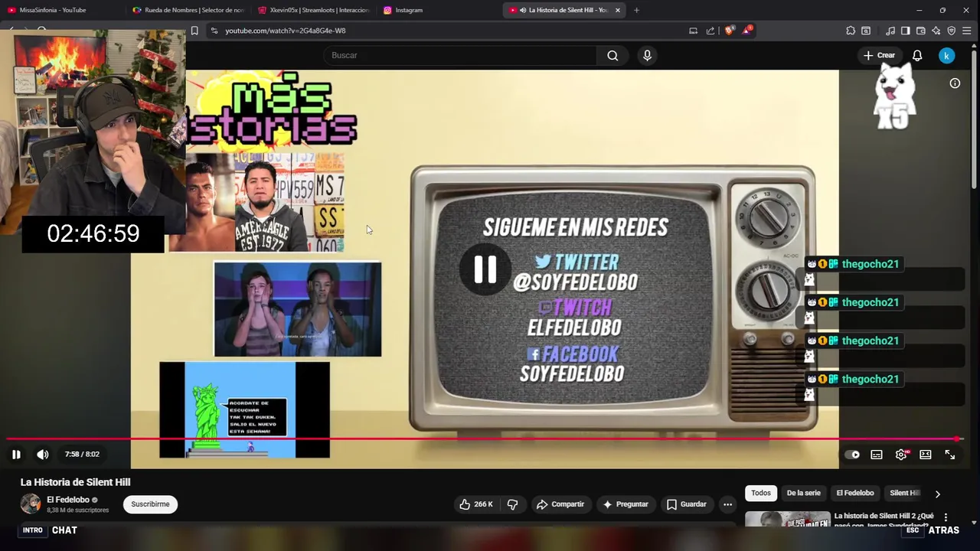Open Brave VPN shield icon
The width and height of the screenshot is (980, 551).
coord(952,31)
